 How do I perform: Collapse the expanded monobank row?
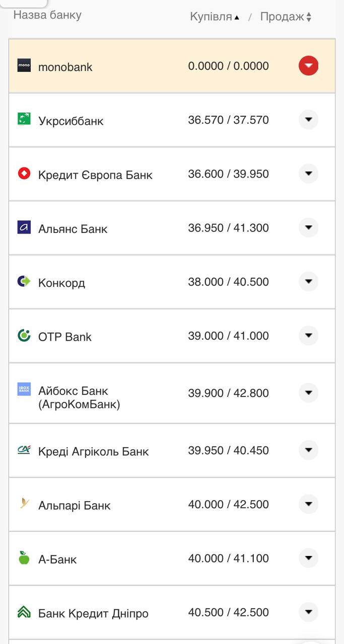pyautogui.click(x=308, y=65)
